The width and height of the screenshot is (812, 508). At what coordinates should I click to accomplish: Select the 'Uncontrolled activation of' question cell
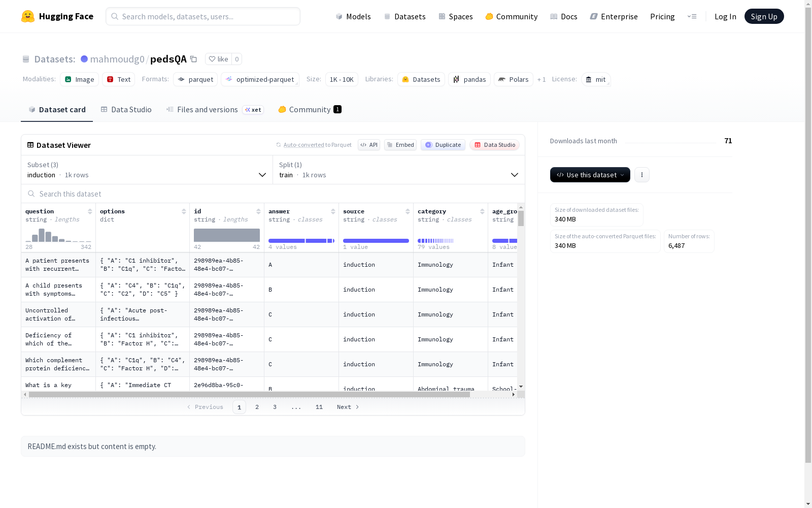pyautogui.click(x=58, y=314)
